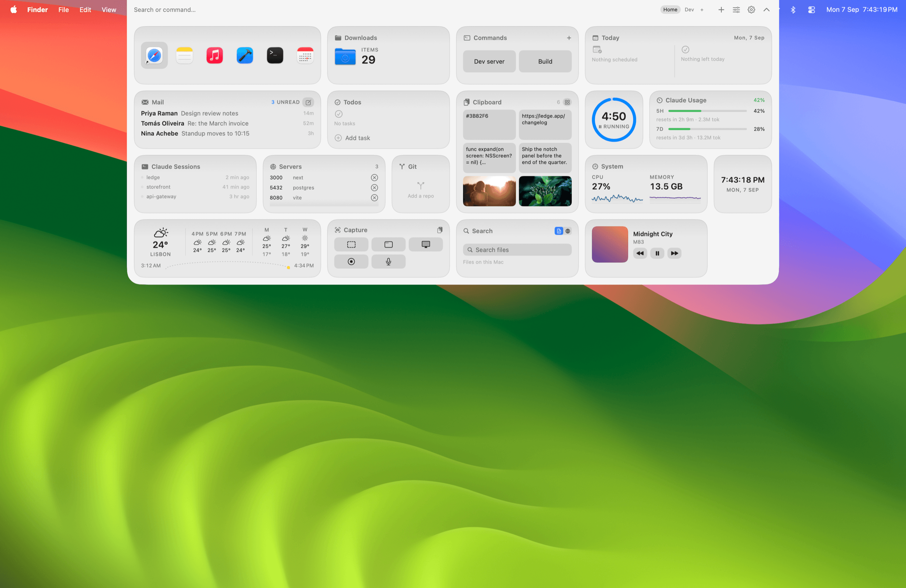Screen dimensions: 906x588
Task: Select the sunset photo clipboard thumbnail
Action: point(489,191)
